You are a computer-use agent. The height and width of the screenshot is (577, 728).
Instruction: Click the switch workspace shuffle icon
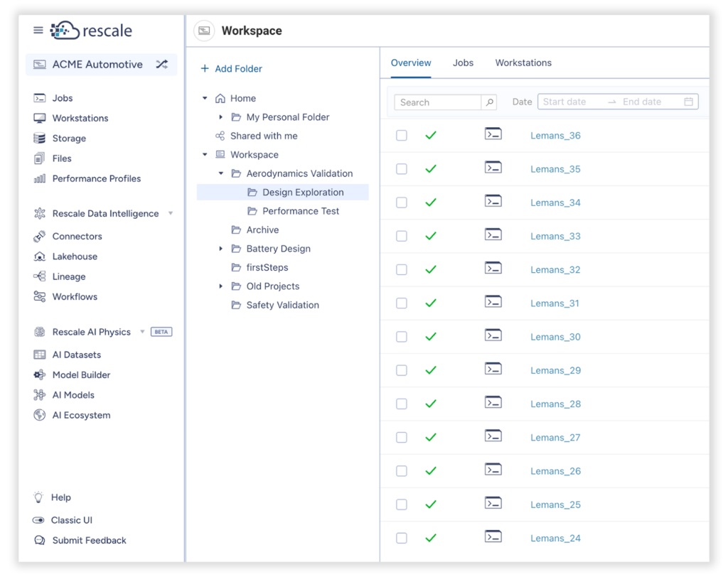[x=162, y=65]
